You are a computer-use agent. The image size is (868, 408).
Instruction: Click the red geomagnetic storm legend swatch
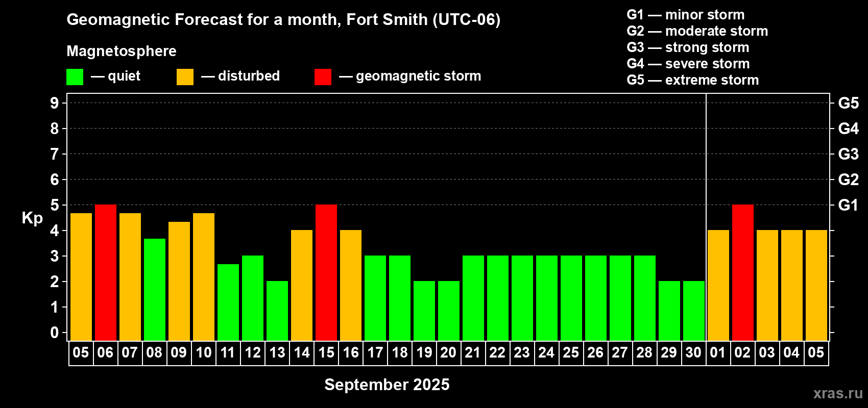(323, 77)
